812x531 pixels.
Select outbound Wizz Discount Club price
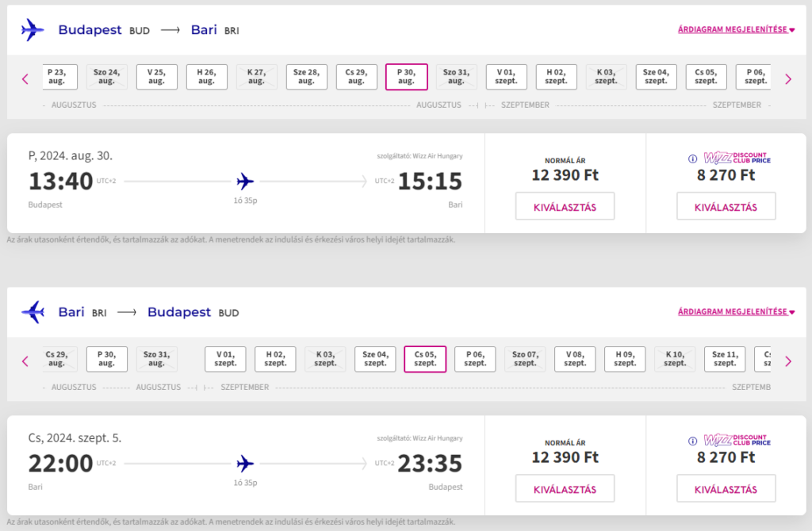tap(726, 207)
